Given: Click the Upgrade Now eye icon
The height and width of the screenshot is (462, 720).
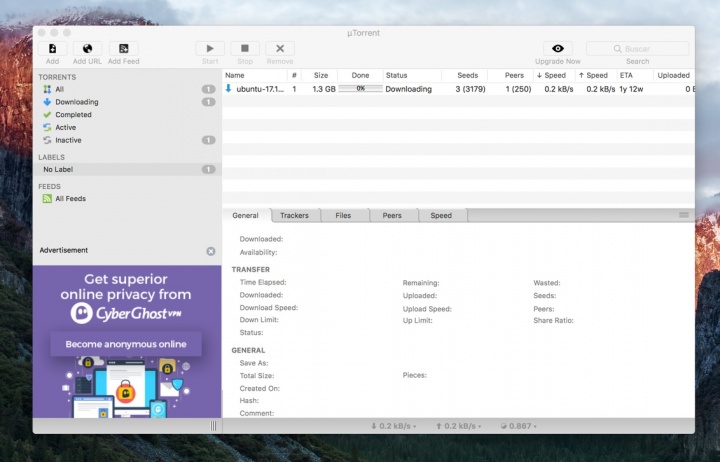Looking at the screenshot, I should (x=557, y=48).
